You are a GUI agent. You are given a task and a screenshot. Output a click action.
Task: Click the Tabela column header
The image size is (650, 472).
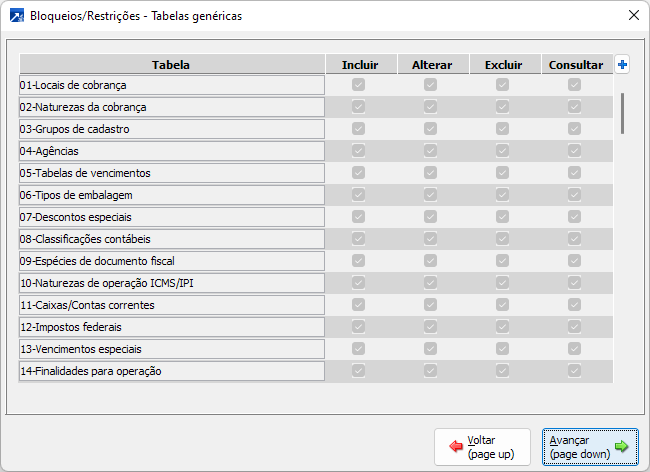click(171, 65)
